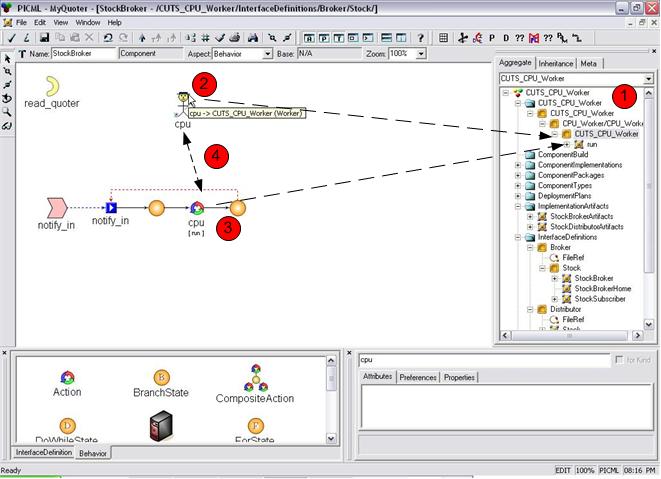Switch to the InterfaceDefinition palette tab

pos(43,453)
